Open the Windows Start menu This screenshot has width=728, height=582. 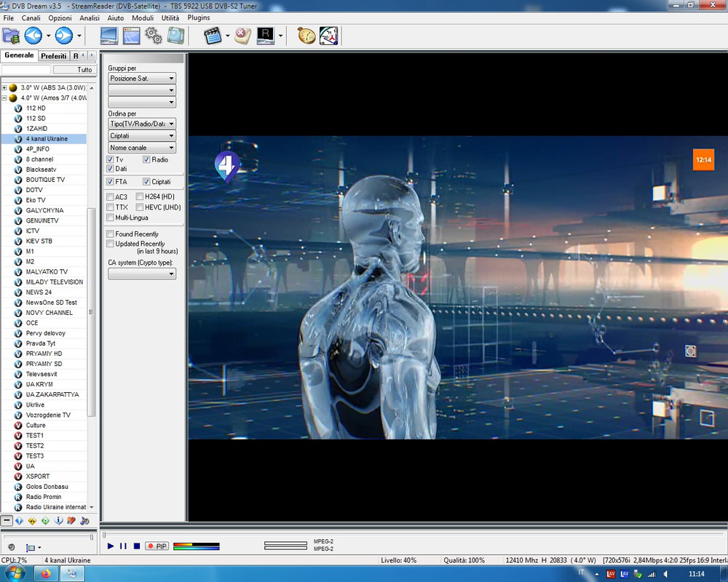point(14,574)
